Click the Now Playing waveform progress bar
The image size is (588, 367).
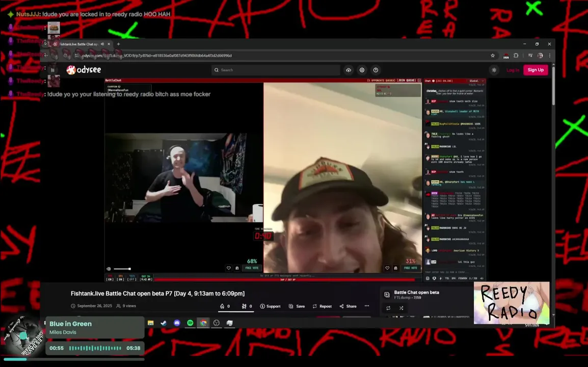click(x=95, y=348)
